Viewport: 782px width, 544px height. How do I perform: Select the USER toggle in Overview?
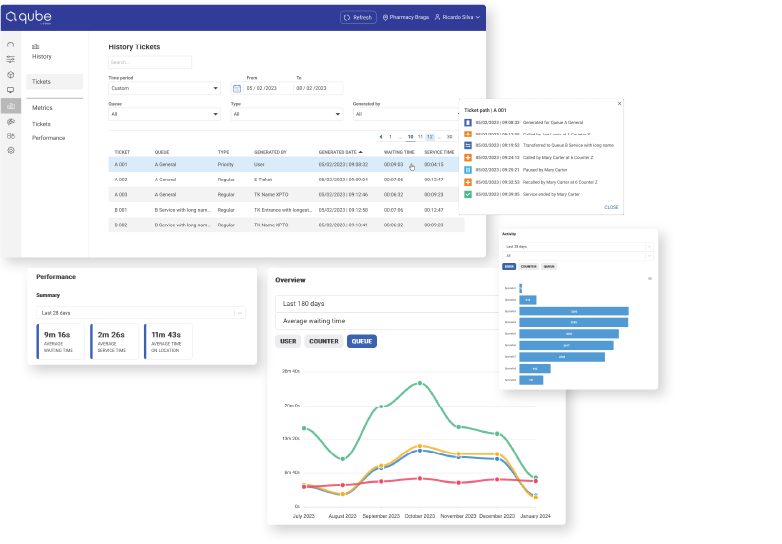point(288,341)
